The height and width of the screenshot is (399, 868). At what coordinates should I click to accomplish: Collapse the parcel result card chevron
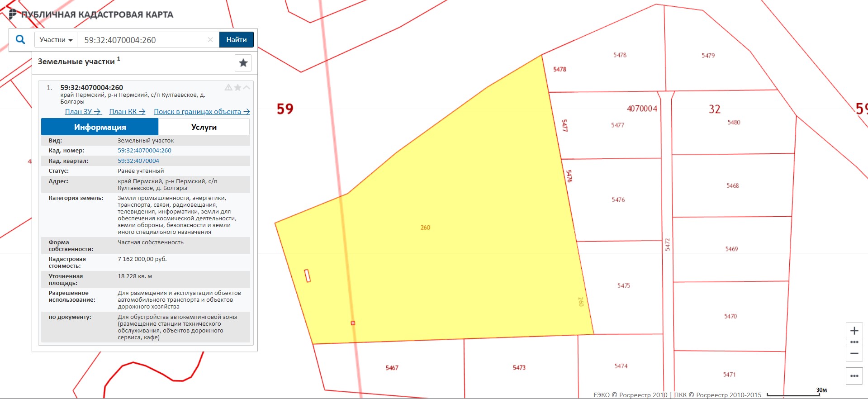click(247, 87)
